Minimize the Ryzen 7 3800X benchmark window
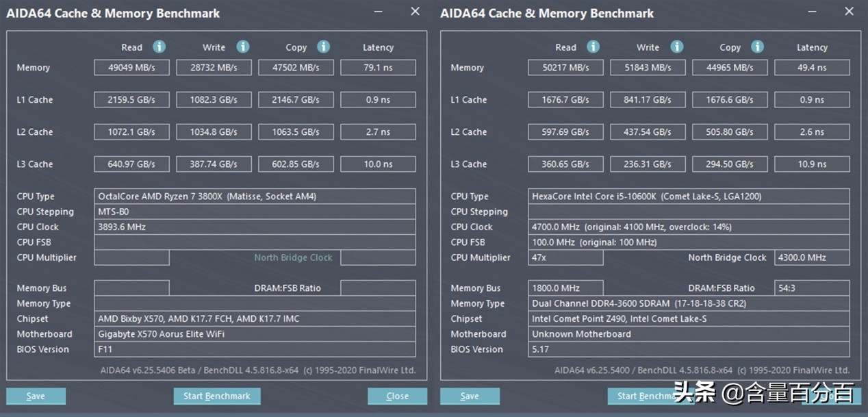 coord(379,12)
